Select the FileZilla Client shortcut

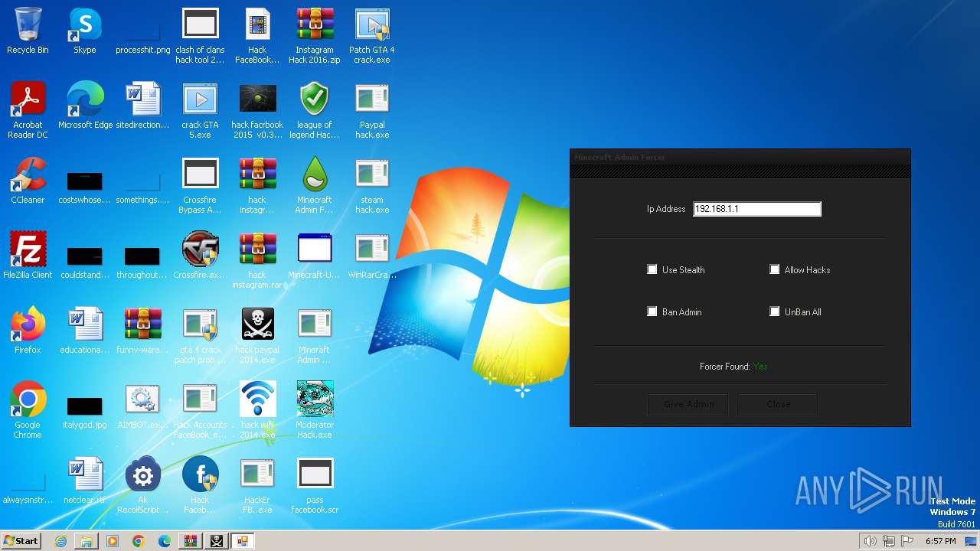28,256
